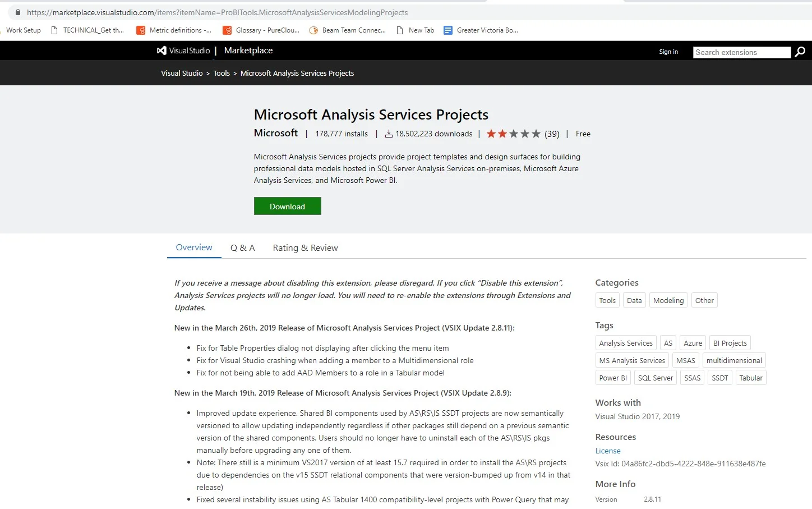
Task: Click the SSDT tag
Action: pyautogui.click(x=720, y=378)
